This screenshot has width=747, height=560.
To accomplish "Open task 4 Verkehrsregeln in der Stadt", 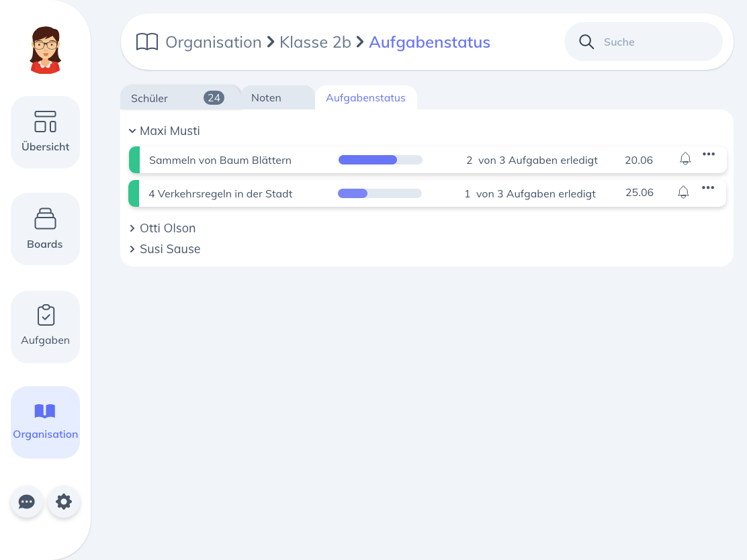I will 220,194.
